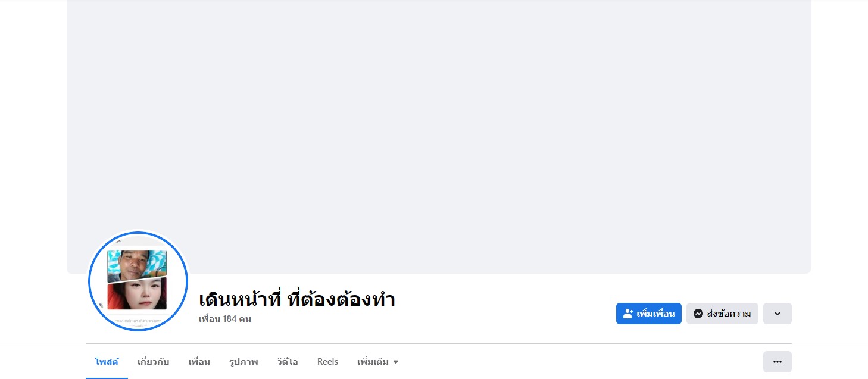The height and width of the screenshot is (379, 868).
Task: Click the profile name เดินหน้าที่ ที่ต้องต้องทำ
Action: (296, 299)
